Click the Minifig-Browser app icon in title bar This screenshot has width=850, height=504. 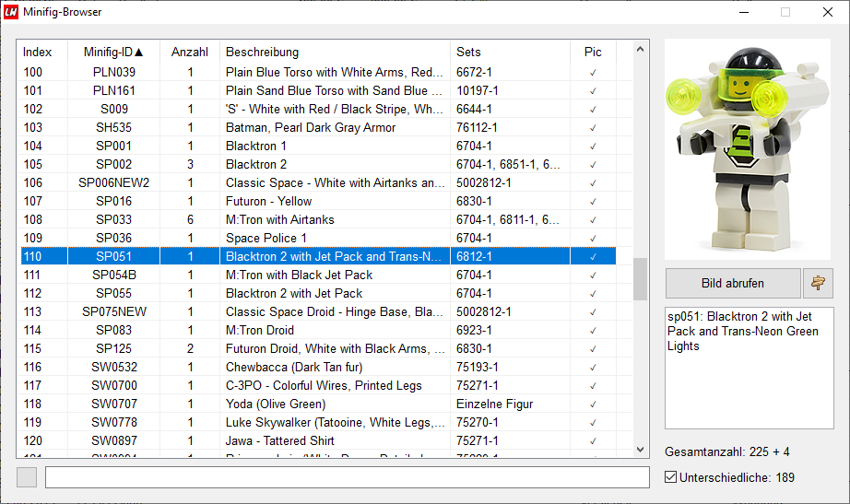pos(11,12)
